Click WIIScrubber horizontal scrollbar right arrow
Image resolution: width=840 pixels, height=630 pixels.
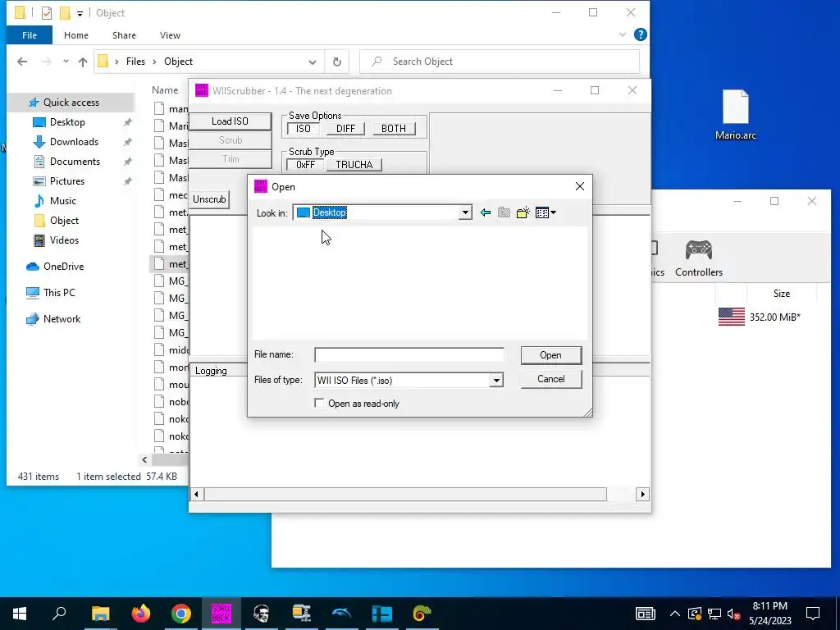(x=642, y=494)
